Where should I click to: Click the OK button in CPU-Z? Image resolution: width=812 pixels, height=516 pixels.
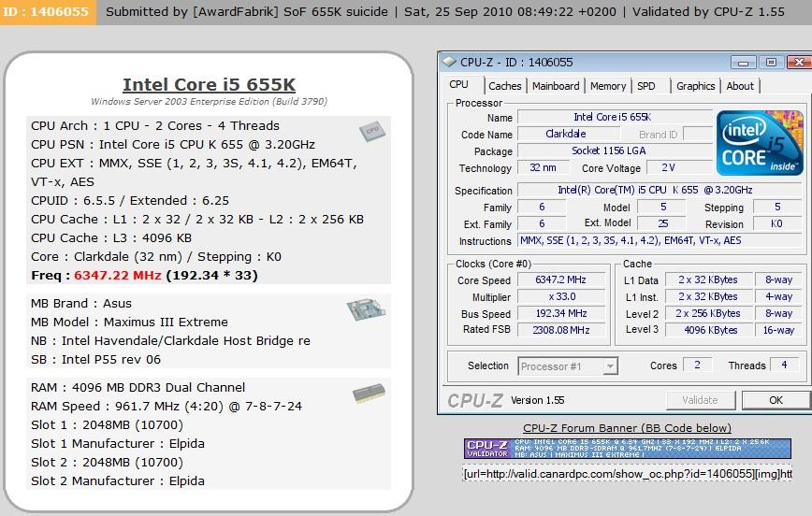point(776,400)
